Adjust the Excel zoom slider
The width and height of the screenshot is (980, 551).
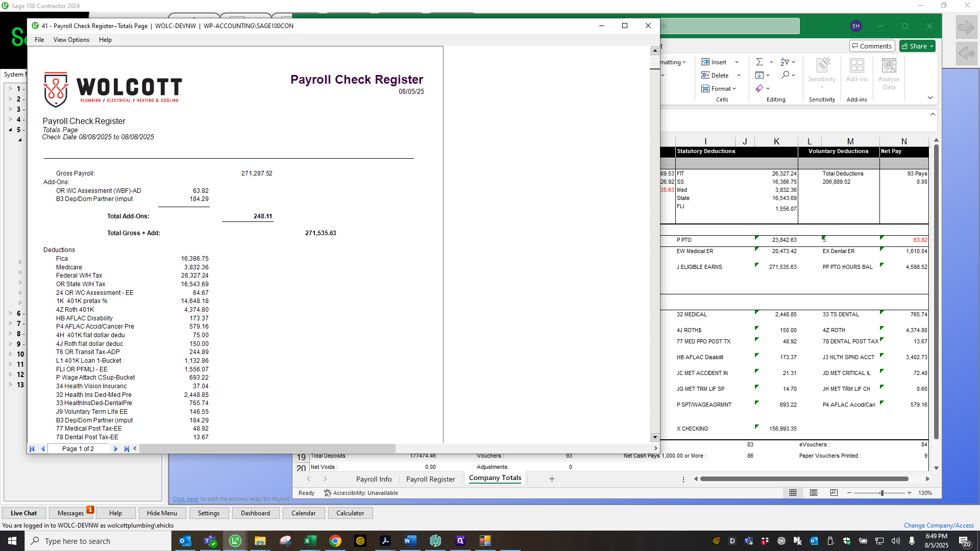pyautogui.click(x=881, y=493)
